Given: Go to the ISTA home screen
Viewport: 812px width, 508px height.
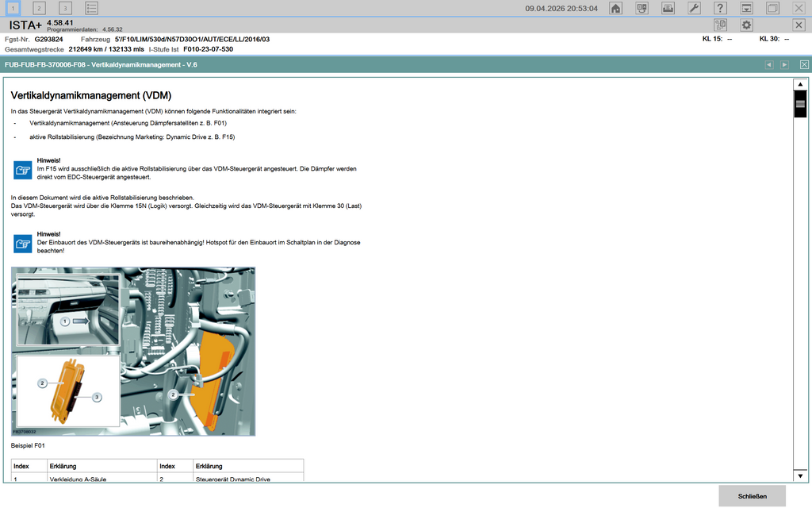Looking at the screenshot, I should [x=615, y=8].
